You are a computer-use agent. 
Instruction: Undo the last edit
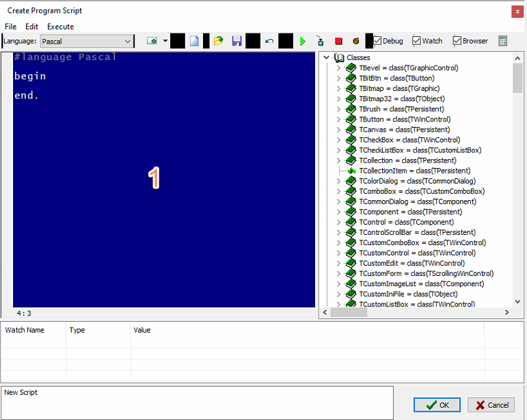[x=269, y=41]
